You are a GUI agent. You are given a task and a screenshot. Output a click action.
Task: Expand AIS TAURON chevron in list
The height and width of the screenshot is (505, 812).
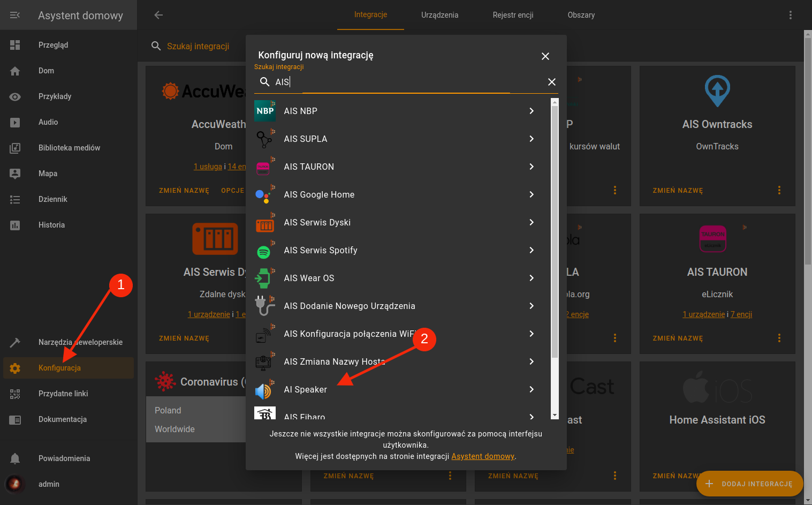(x=532, y=167)
